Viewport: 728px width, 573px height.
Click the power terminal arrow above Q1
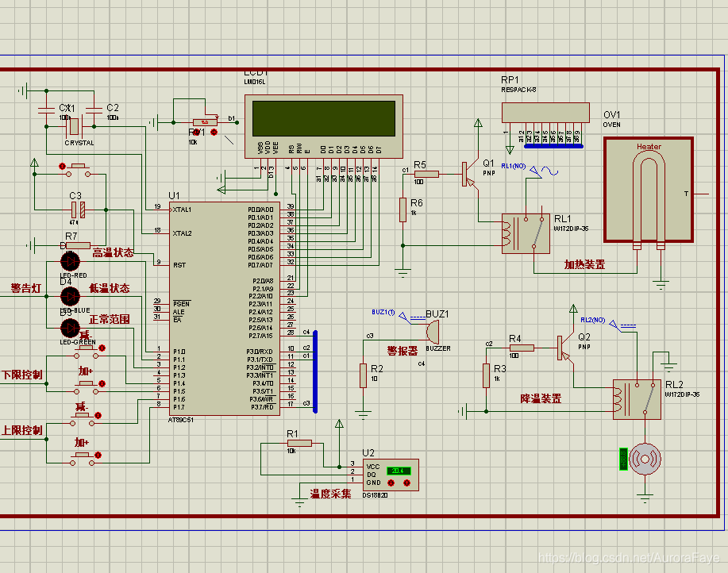click(x=478, y=124)
